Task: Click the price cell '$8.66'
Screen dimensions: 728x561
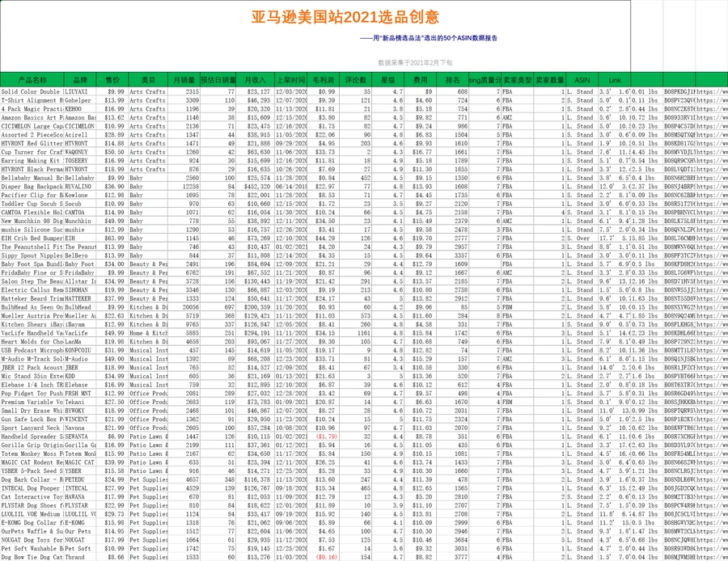Action: [x=112, y=557]
